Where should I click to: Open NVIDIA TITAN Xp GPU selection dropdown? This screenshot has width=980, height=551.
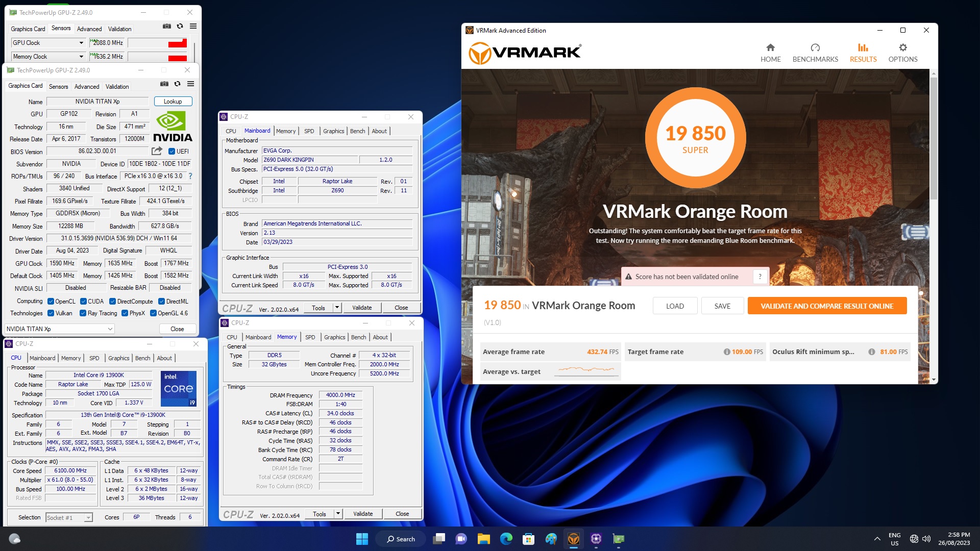pyautogui.click(x=60, y=329)
